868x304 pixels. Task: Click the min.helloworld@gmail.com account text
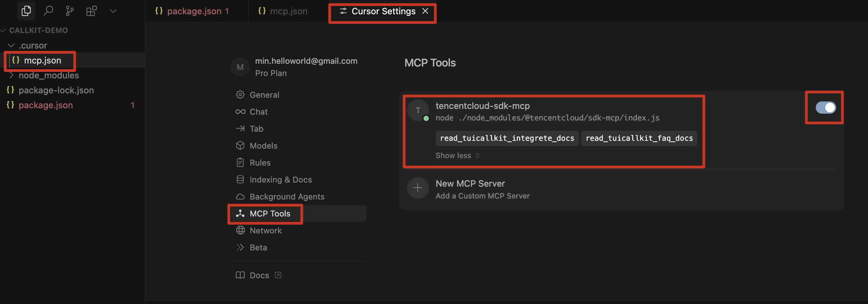pyautogui.click(x=306, y=61)
